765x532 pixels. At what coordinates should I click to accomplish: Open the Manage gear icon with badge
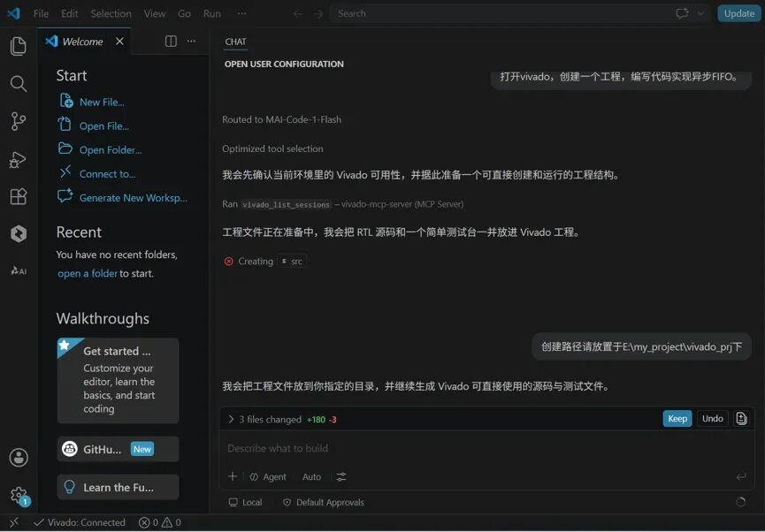click(x=19, y=496)
